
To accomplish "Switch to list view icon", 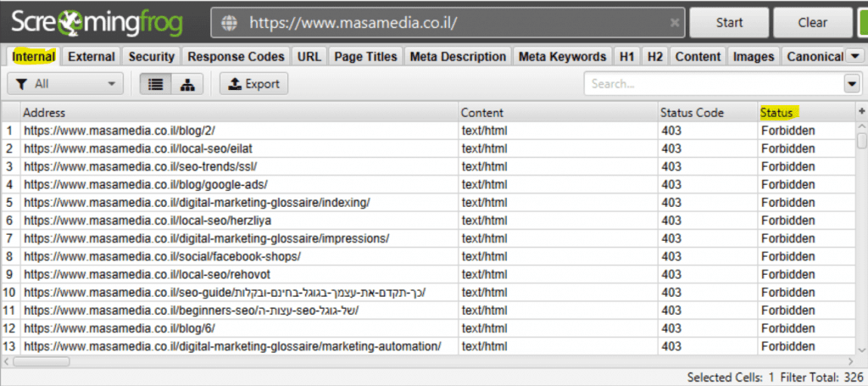I will [156, 84].
